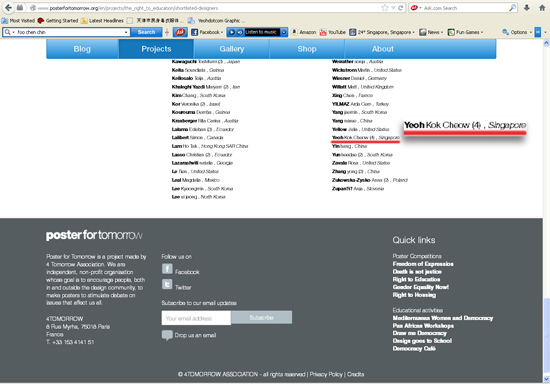Open the downloads arrow icon
550x384 pixels.
(x=527, y=8)
